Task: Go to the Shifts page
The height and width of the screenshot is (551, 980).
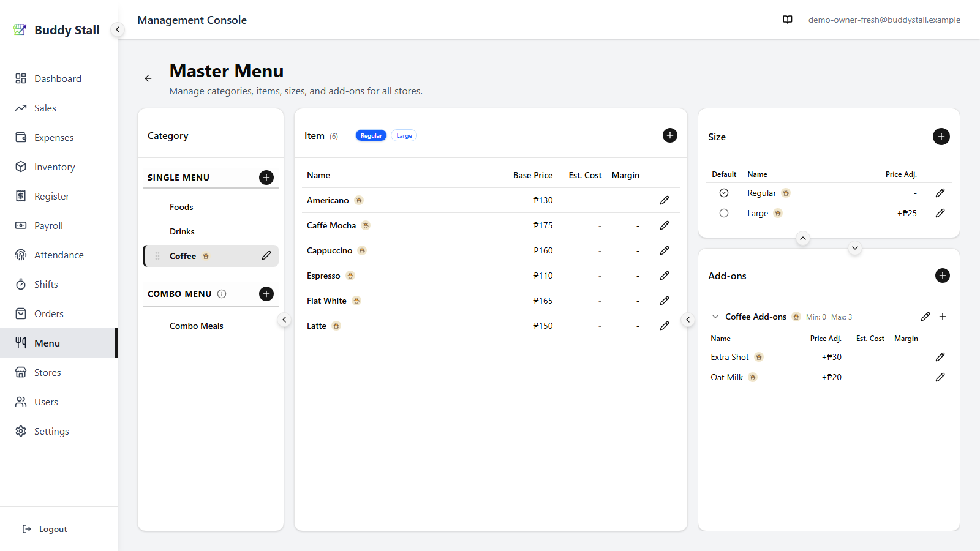Action: click(x=59, y=284)
